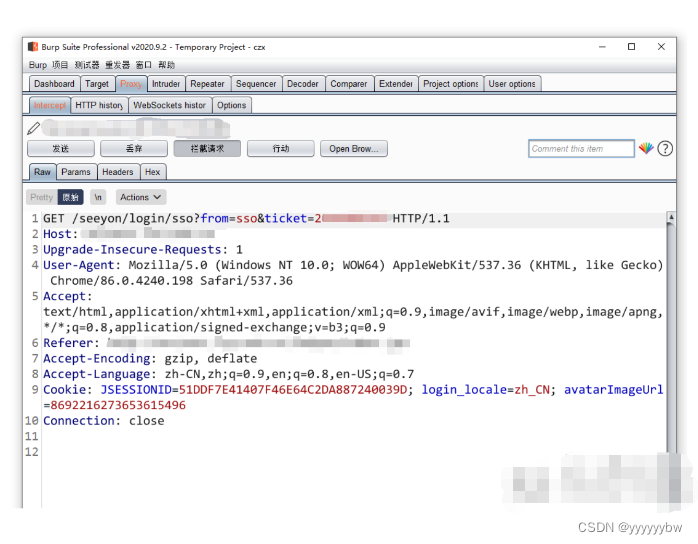Select the Raw message tab
Viewport: 698px width, 544px height.
click(x=42, y=172)
